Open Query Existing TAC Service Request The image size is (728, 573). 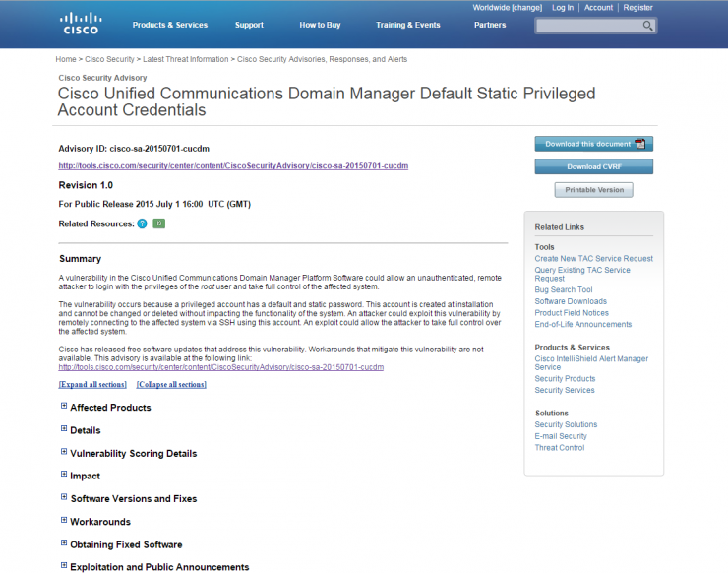(x=582, y=274)
